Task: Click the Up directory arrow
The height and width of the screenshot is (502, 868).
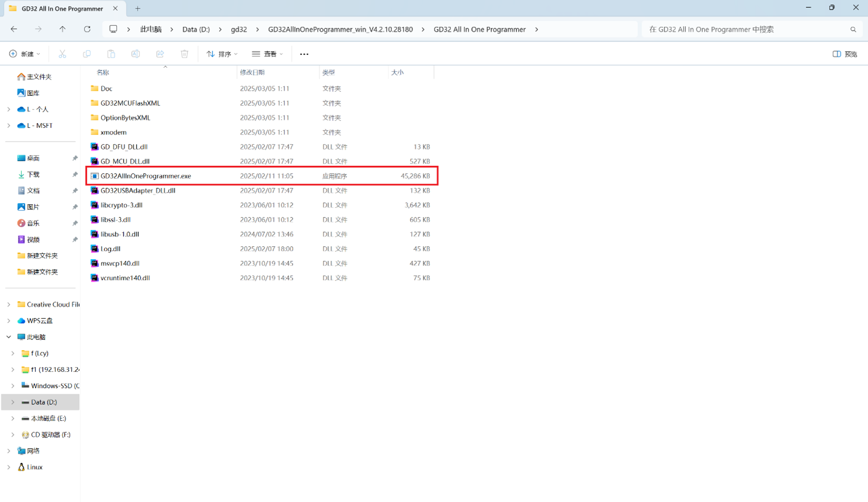Action: pos(63,29)
